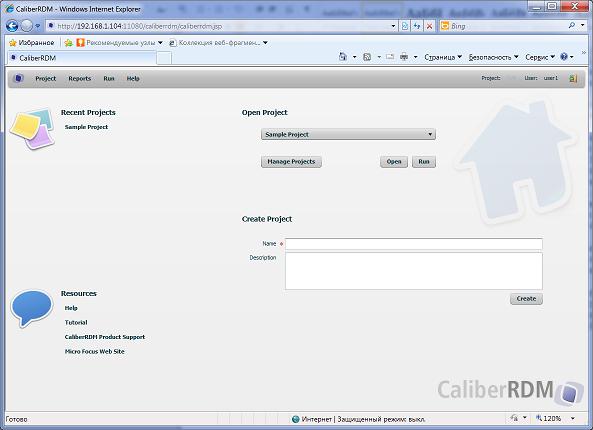
Task: Click the project Name input field
Action: coord(414,244)
